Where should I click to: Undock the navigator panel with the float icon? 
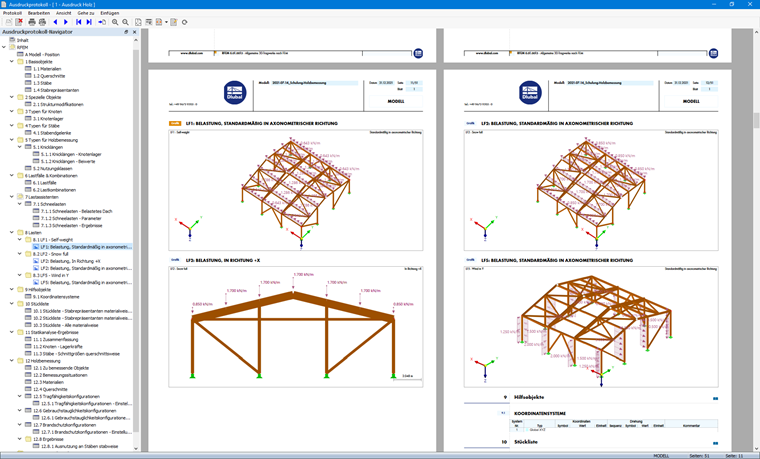tap(126, 32)
